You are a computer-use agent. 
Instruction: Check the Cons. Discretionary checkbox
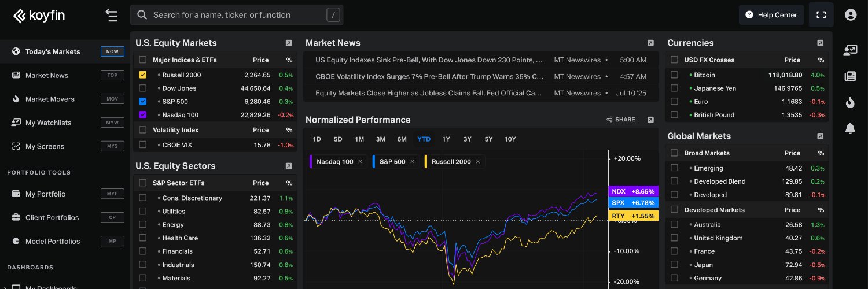point(142,198)
